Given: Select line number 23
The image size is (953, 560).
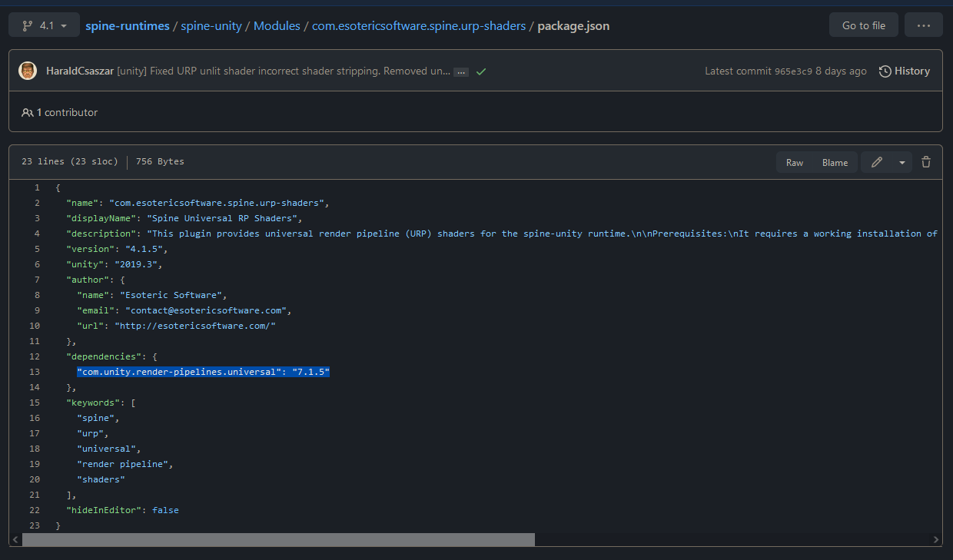Looking at the screenshot, I should 35,525.
